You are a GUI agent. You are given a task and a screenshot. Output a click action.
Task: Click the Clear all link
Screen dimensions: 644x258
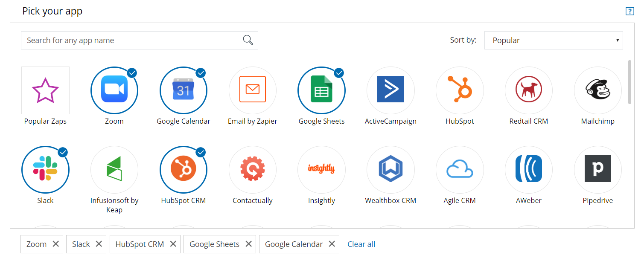[x=361, y=244]
